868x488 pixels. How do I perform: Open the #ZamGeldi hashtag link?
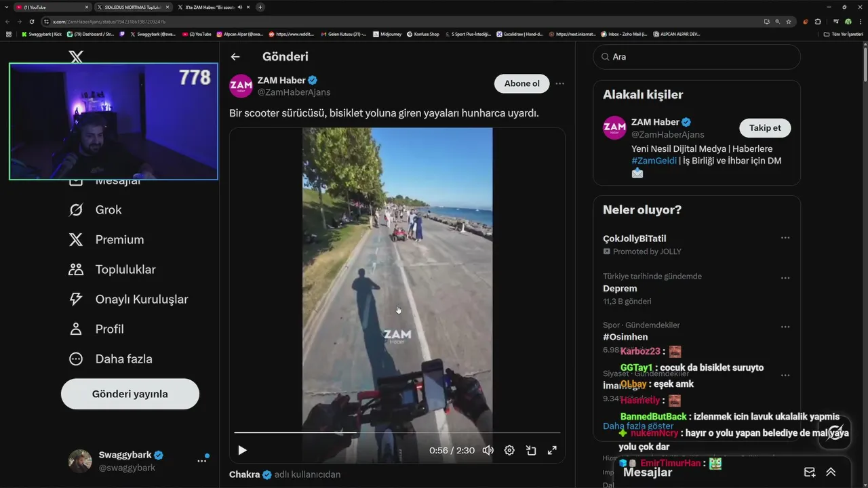click(654, 161)
